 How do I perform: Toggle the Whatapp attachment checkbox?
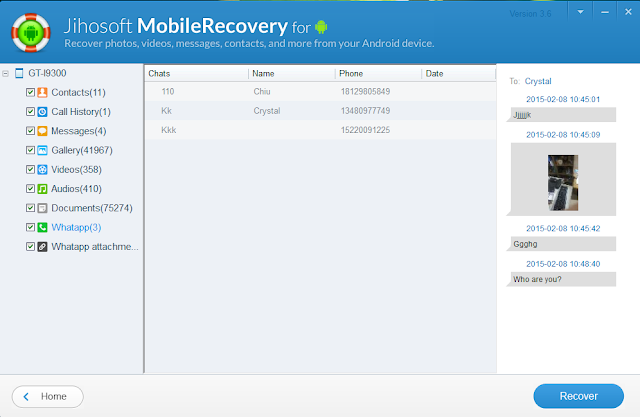(30, 246)
